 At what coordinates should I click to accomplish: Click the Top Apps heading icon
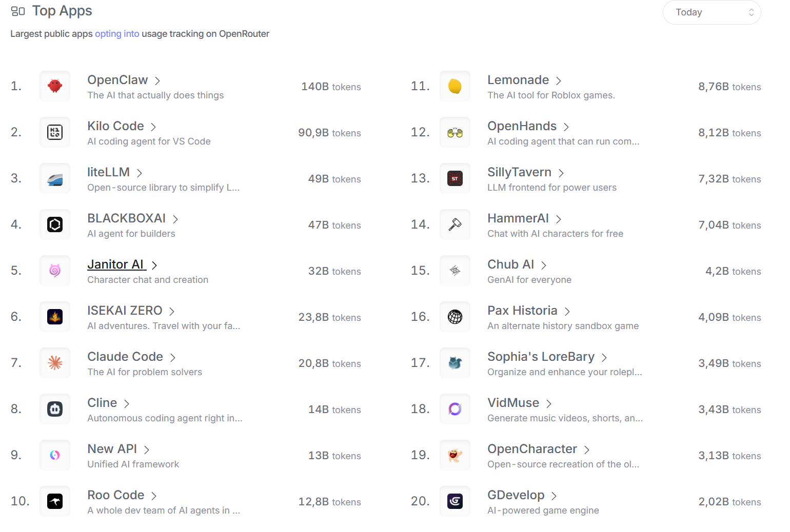tap(18, 11)
